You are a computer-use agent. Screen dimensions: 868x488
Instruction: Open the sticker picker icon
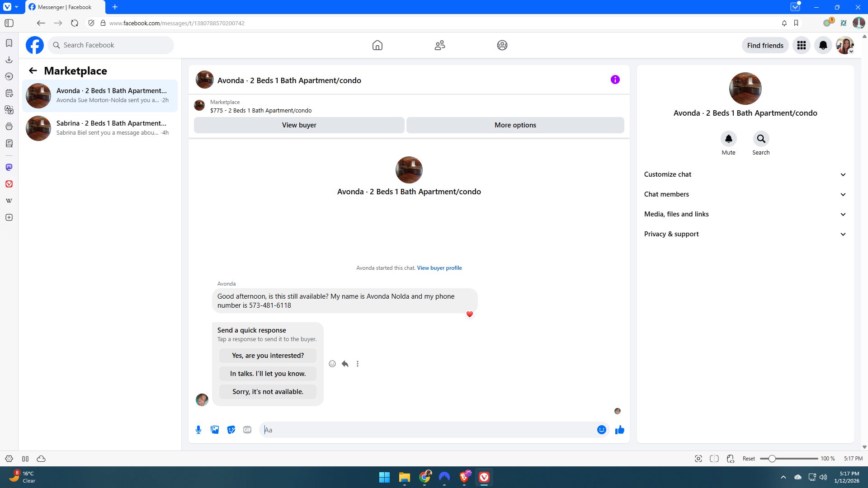pyautogui.click(x=231, y=430)
